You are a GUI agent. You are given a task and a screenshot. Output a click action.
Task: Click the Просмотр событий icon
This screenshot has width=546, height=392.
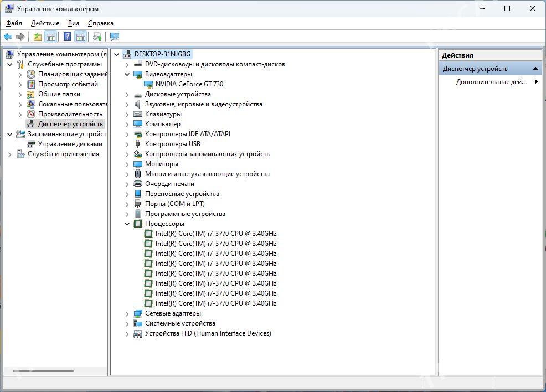31,84
